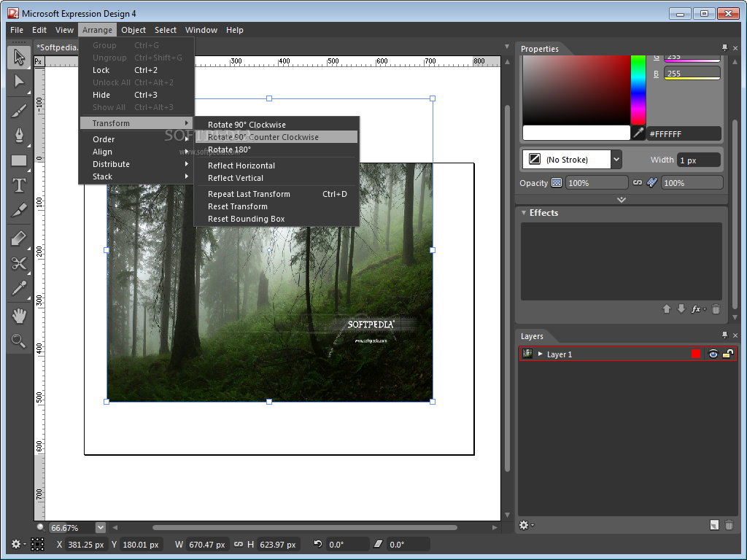Image resolution: width=747 pixels, height=560 pixels.
Task: Select the Zoom magnifier tool
Action: tap(19, 341)
